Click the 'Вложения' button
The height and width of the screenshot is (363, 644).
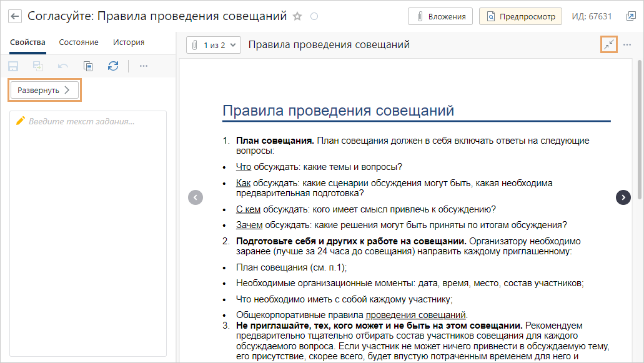(x=440, y=17)
